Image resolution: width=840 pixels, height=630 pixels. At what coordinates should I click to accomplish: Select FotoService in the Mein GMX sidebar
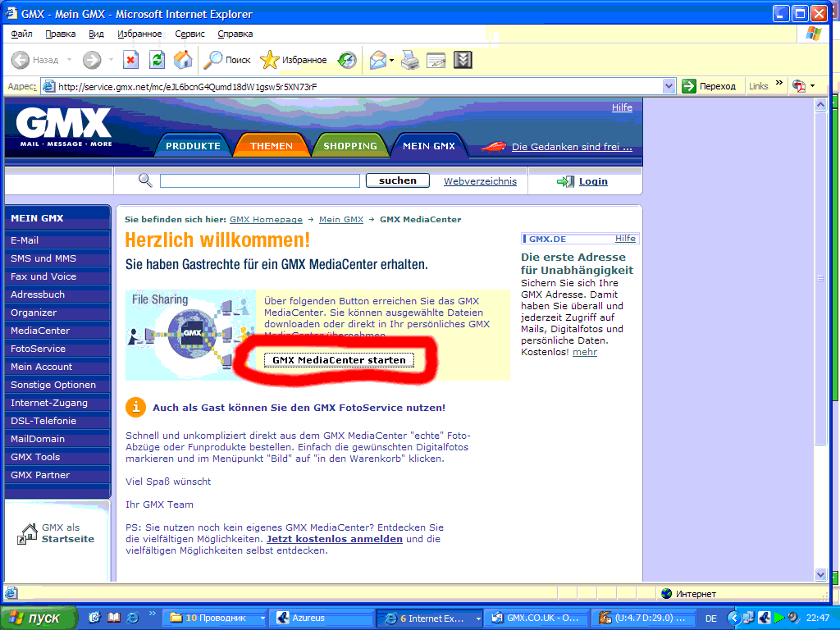coord(38,349)
